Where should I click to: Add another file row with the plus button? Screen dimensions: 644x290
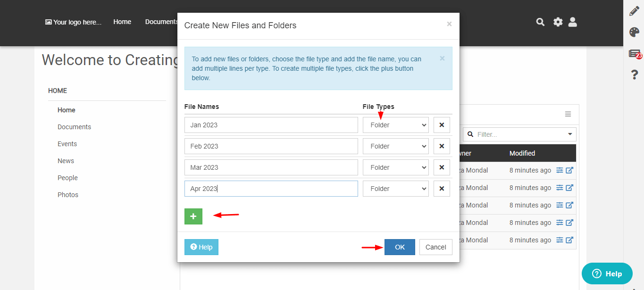[193, 215]
